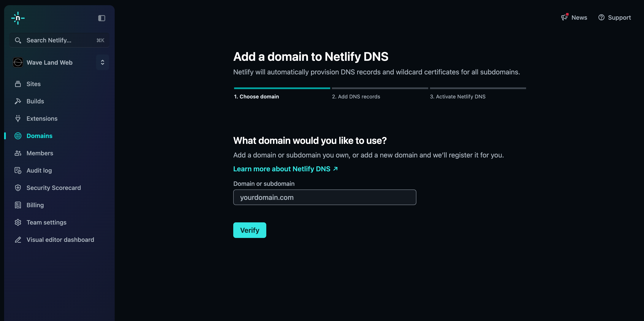
Task: Expand the sidebar collapse toggle
Action: (x=102, y=18)
